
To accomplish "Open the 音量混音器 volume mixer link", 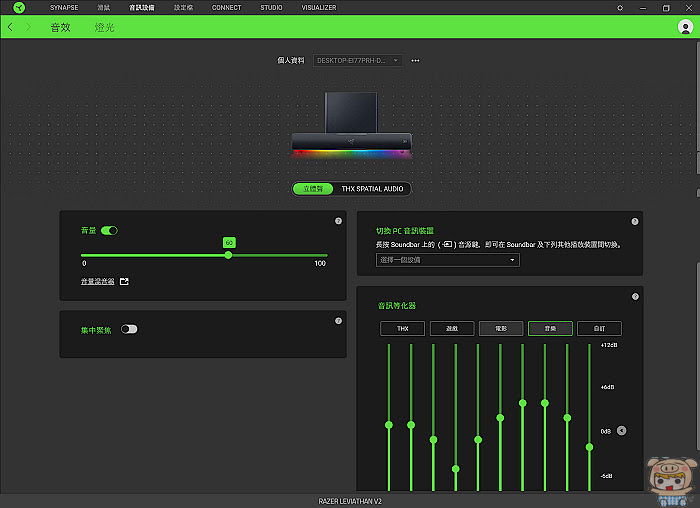I will (97, 281).
